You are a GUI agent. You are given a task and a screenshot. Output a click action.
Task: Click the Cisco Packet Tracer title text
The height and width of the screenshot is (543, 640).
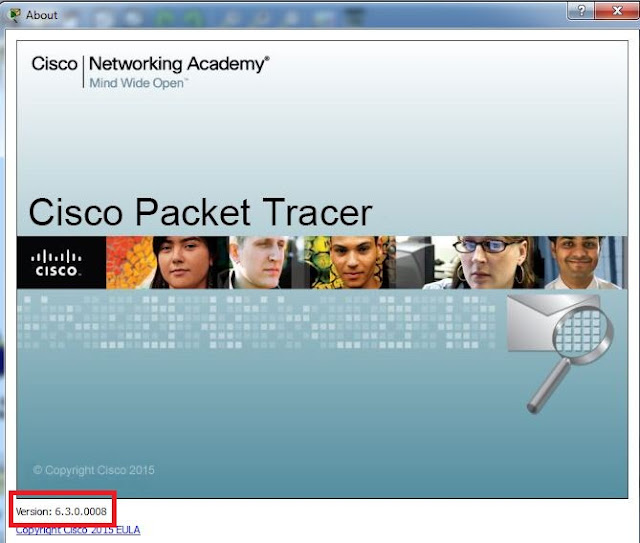200,212
